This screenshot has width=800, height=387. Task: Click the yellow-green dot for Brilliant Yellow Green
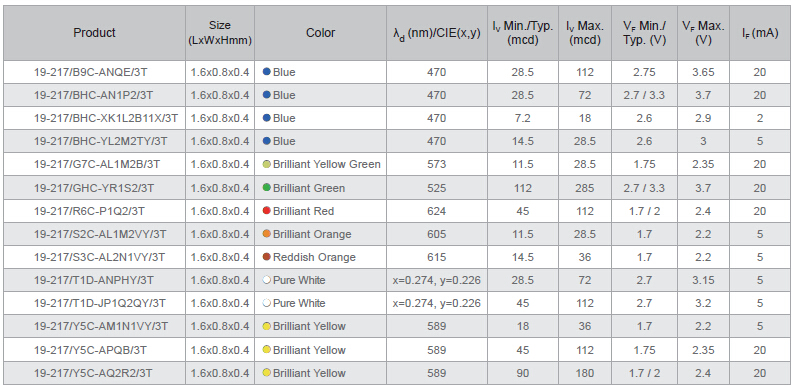266,164
